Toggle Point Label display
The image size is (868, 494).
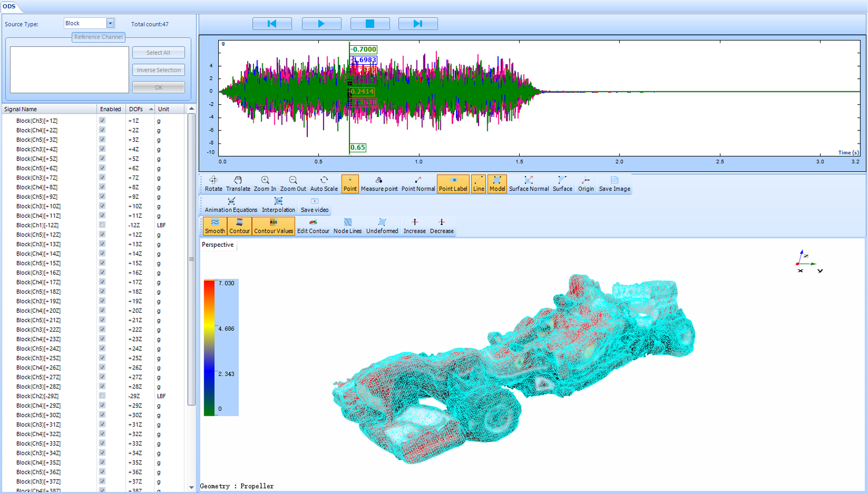coord(453,184)
